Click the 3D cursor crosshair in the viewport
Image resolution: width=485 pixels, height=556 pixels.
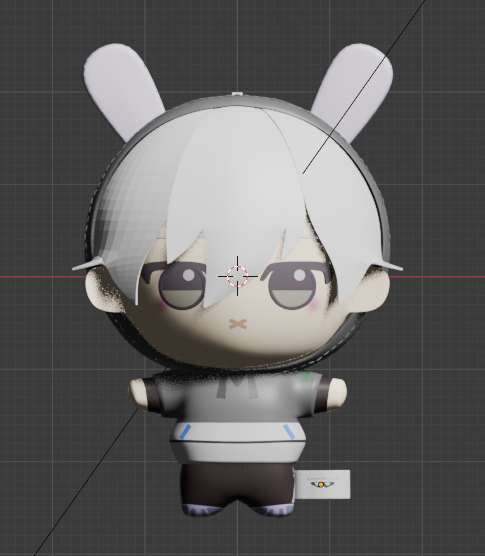click(x=237, y=276)
